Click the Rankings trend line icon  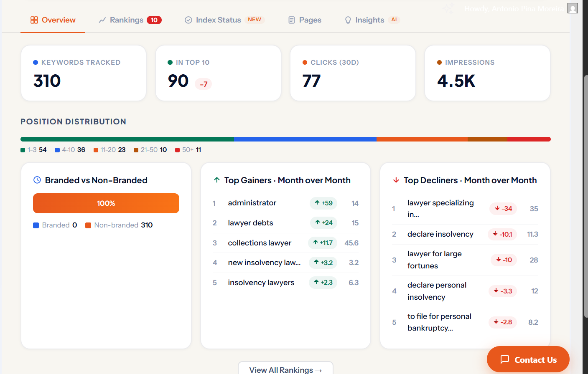pos(102,20)
